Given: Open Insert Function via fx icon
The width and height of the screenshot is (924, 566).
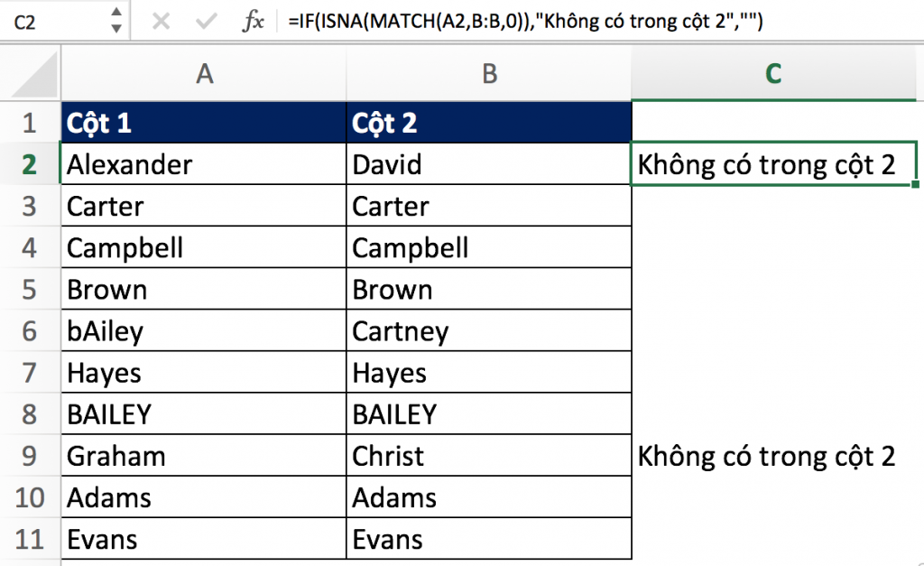Looking at the screenshot, I should [x=253, y=22].
